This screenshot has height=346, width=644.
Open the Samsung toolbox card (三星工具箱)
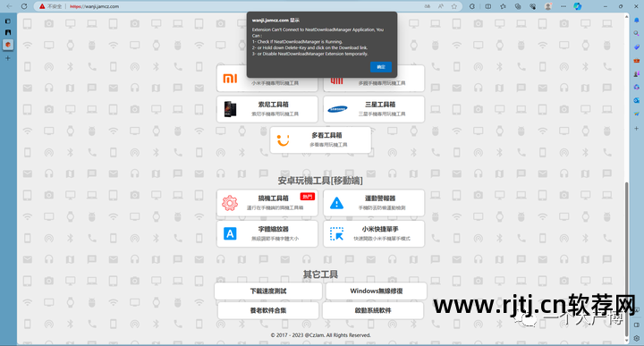[x=374, y=109]
